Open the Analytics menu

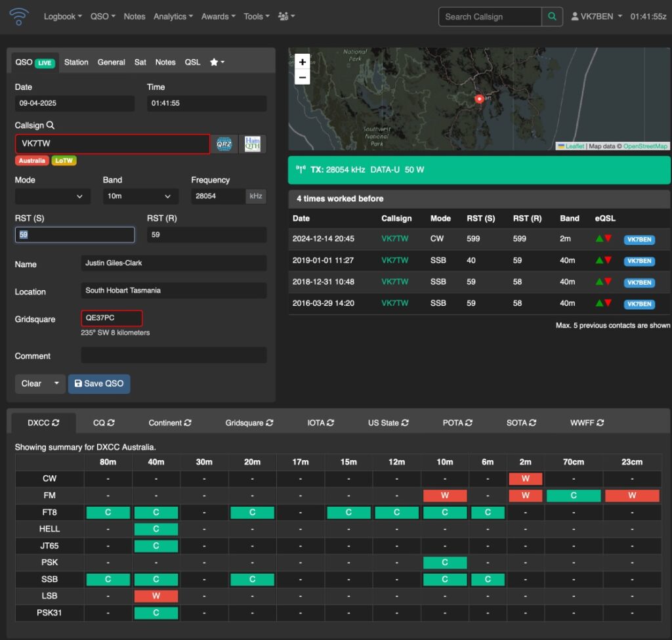[173, 16]
